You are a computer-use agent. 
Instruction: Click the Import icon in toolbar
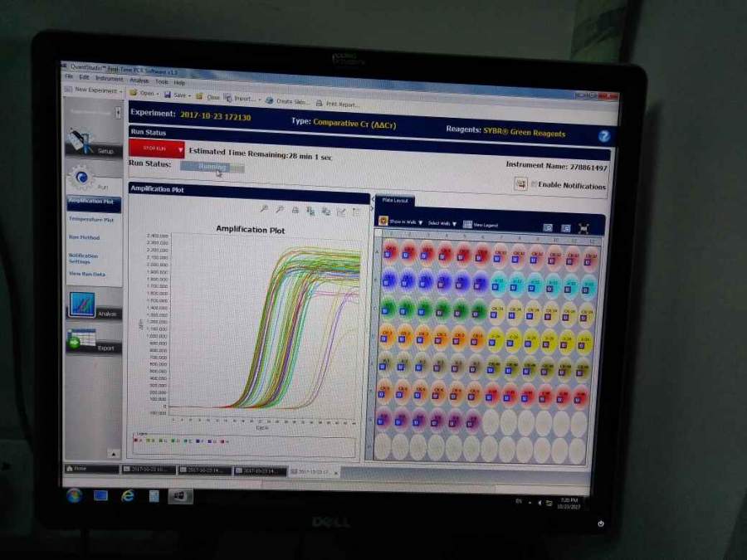(x=228, y=98)
